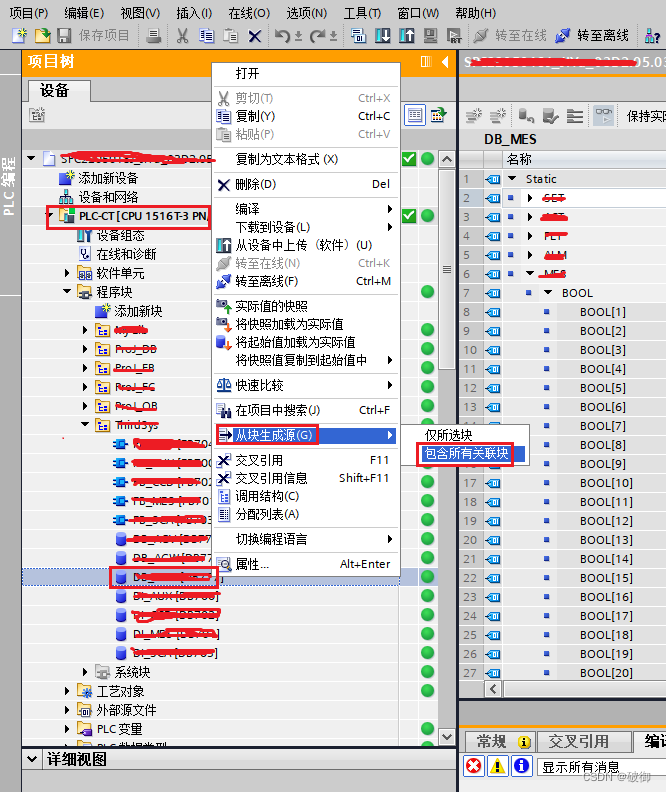Click the download to device icon

(x=383, y=35)
